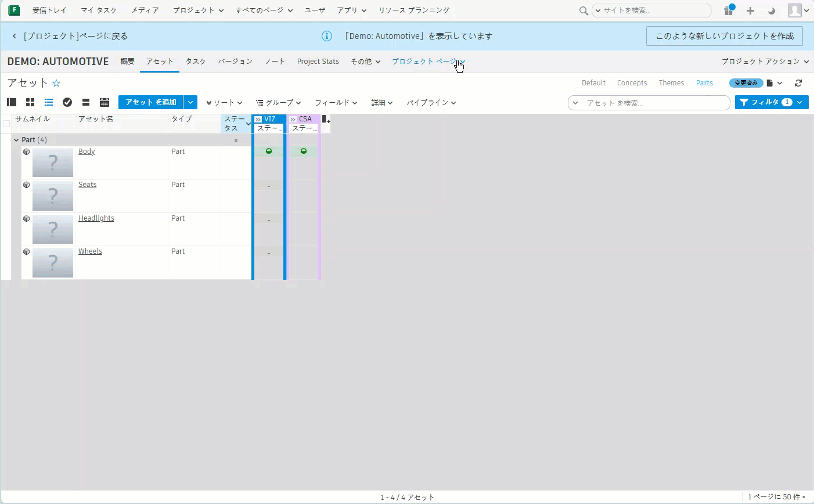Screen dimensions: 814x504
Task: Favorite the アセット page with the star
Action: (56, 83)
